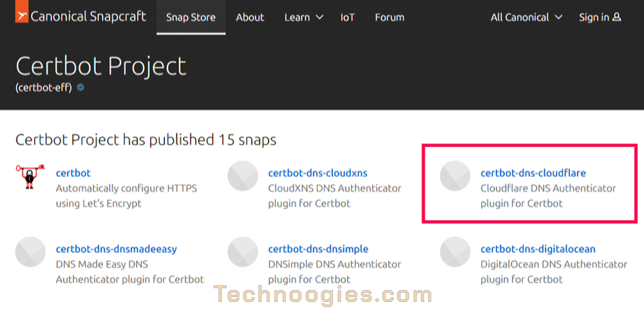
Task: Click the certbot-dns-dnsmadeeasy placeholder icon
Action: (x=30, y=252)
